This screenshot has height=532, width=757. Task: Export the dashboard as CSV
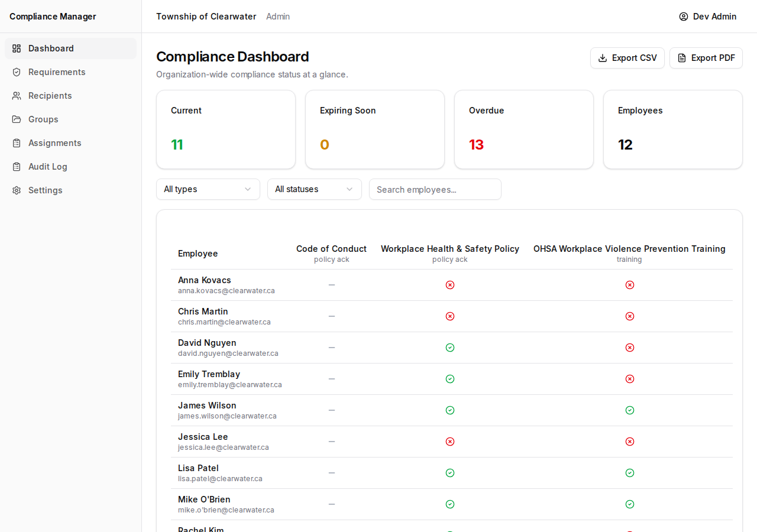click(x=627, y=58)
